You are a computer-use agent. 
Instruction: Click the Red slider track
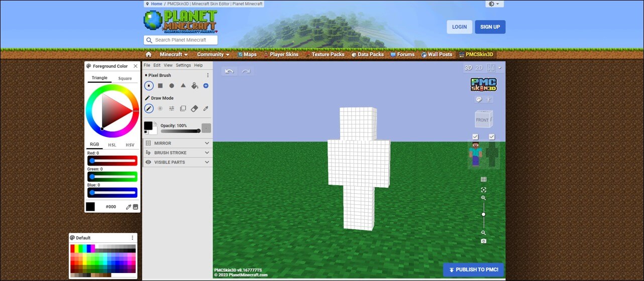(x=113, y=161)
